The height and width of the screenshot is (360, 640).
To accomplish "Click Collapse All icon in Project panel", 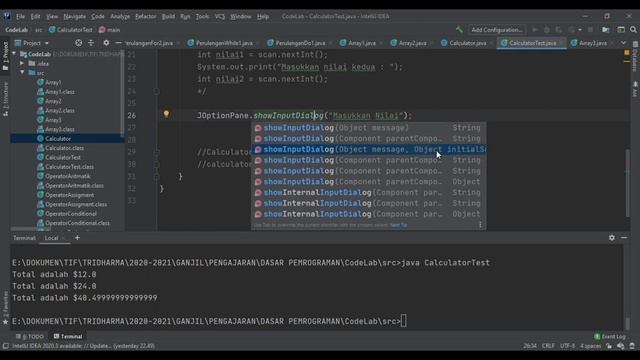I will [91, 43].
